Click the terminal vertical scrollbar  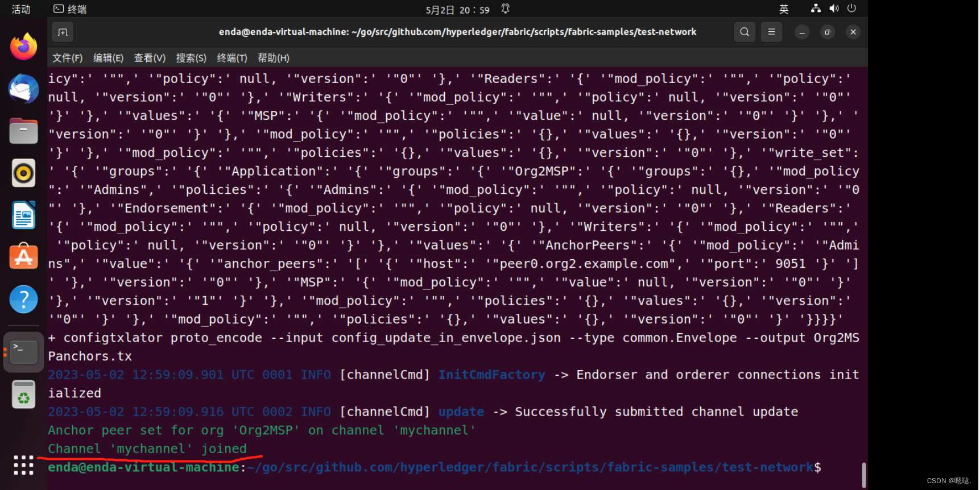point(863,475)
